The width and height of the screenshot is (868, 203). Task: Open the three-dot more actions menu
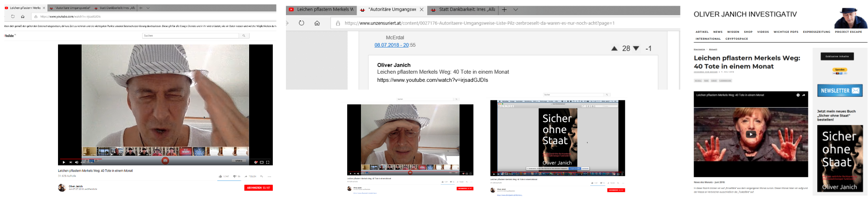click(269, 176)
